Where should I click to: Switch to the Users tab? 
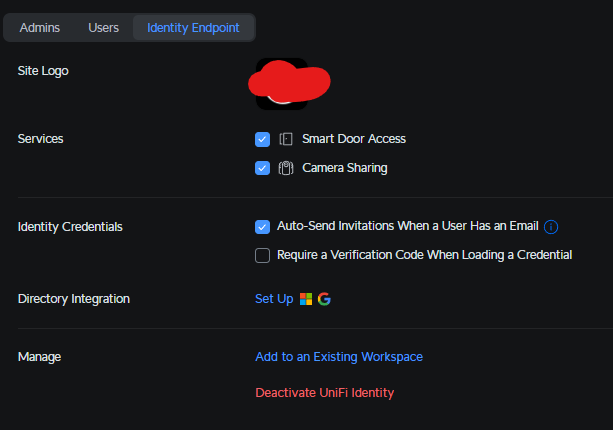(x=103, y=27)
